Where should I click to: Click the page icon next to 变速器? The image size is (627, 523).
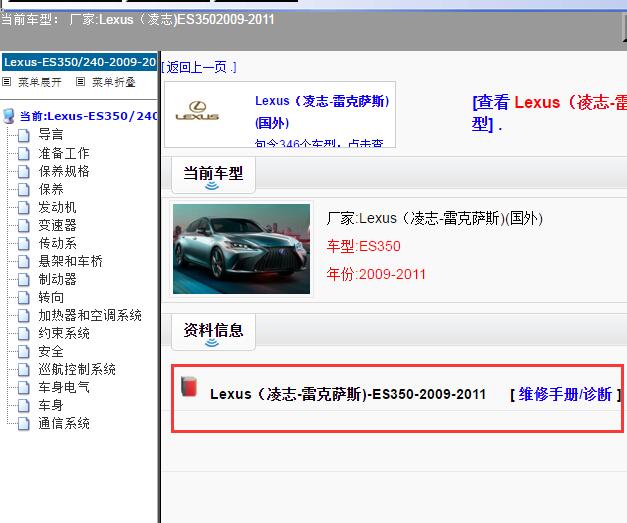[x=24, y=225]
